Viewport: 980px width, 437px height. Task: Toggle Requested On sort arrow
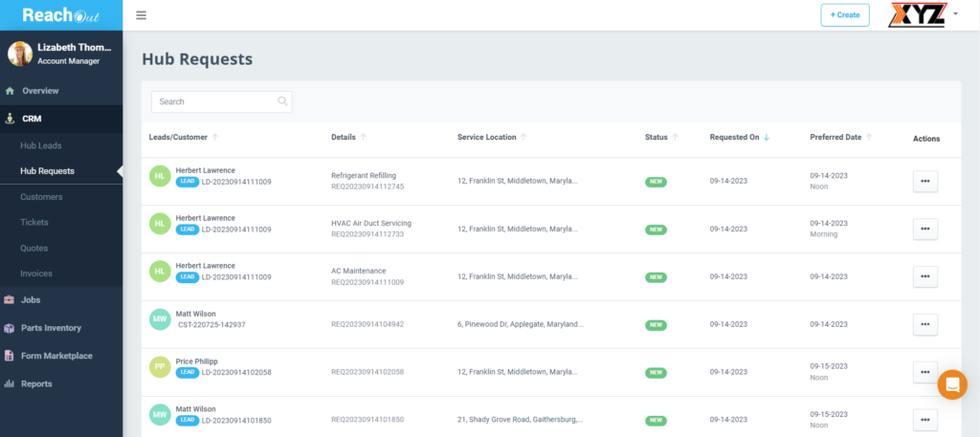coord(767,138)
